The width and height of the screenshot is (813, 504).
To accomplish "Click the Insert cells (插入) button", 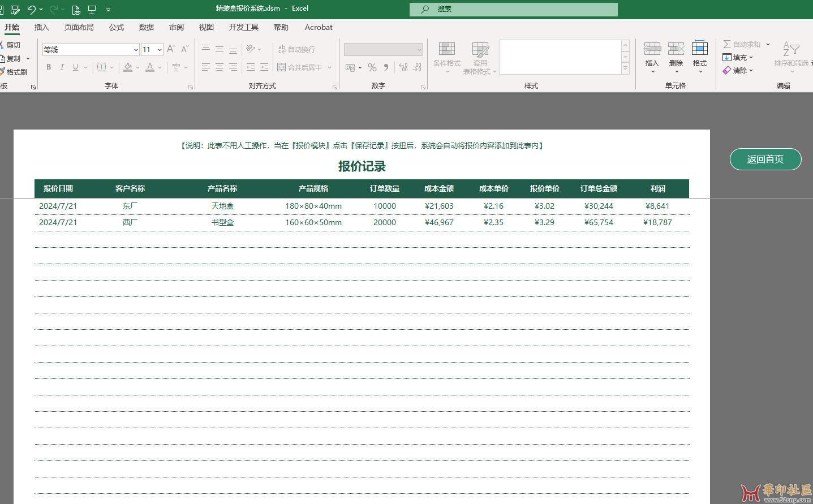I will coord(652,57).
